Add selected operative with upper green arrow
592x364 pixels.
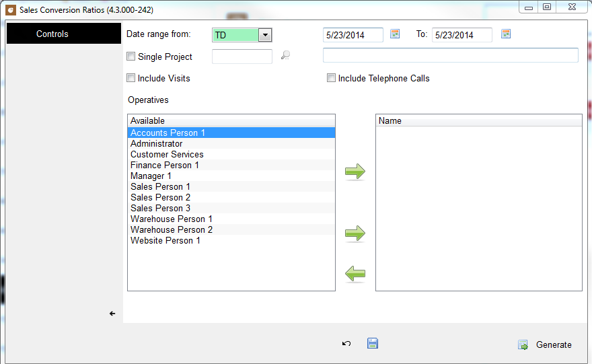pyautogui.click(x=355, y=172)
